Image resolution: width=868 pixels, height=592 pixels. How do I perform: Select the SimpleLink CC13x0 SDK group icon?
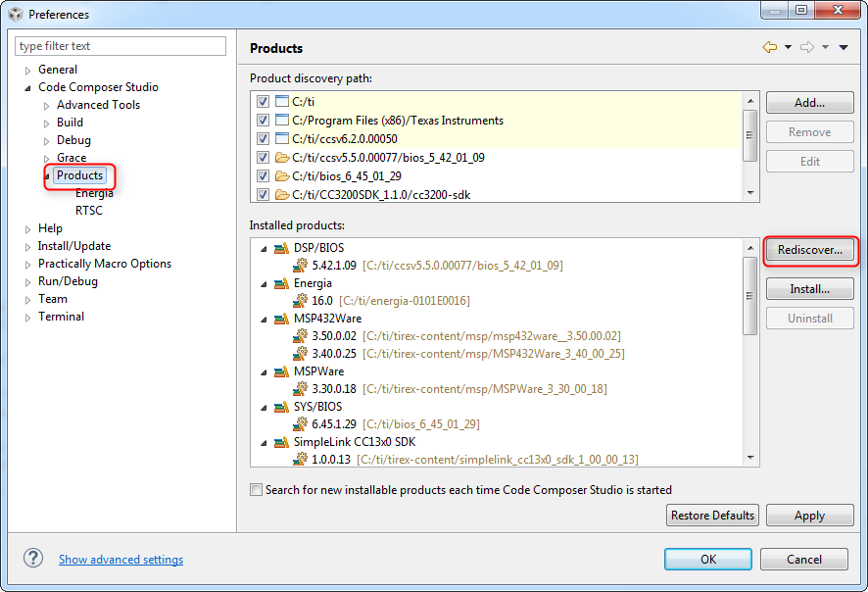pyautogui.click(x=282, y=442)
